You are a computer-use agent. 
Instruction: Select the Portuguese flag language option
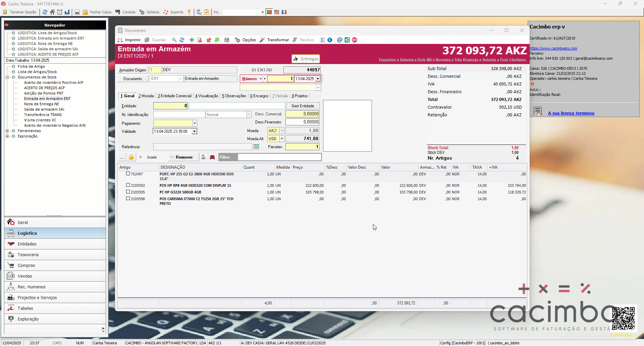pyautogui.click(x=269, y=12)
